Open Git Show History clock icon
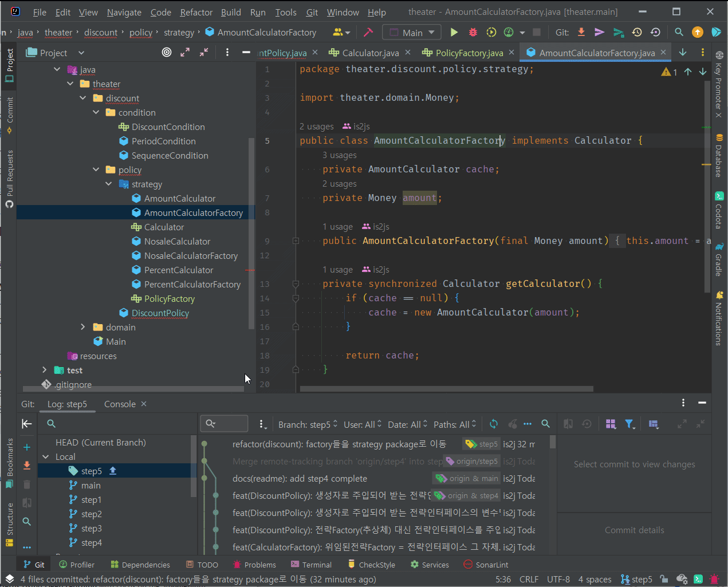 (637, 33)
